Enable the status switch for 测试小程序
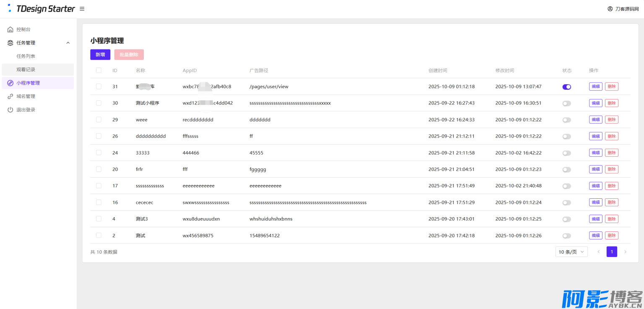This screenshot has width=644, height=309. (566, 103)
